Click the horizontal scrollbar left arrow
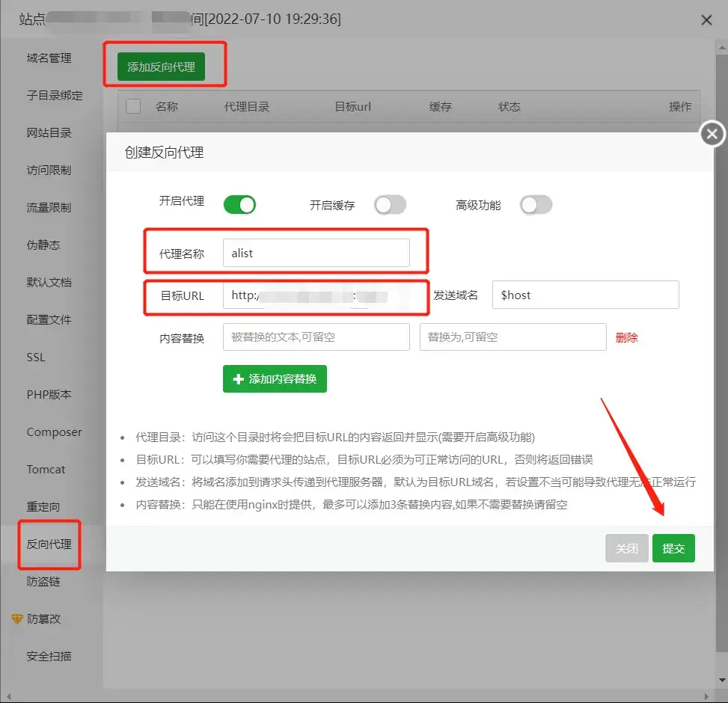 pos(8,696)
